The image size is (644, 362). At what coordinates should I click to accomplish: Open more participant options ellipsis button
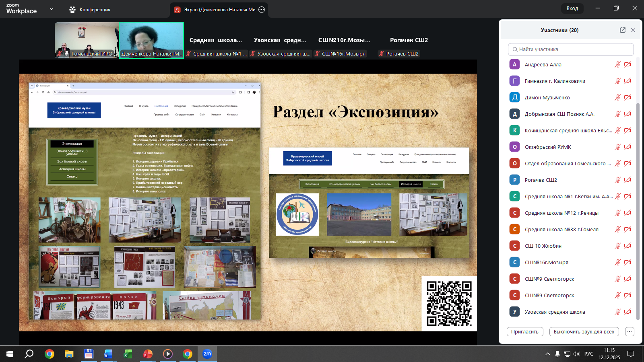pos(630,331)
